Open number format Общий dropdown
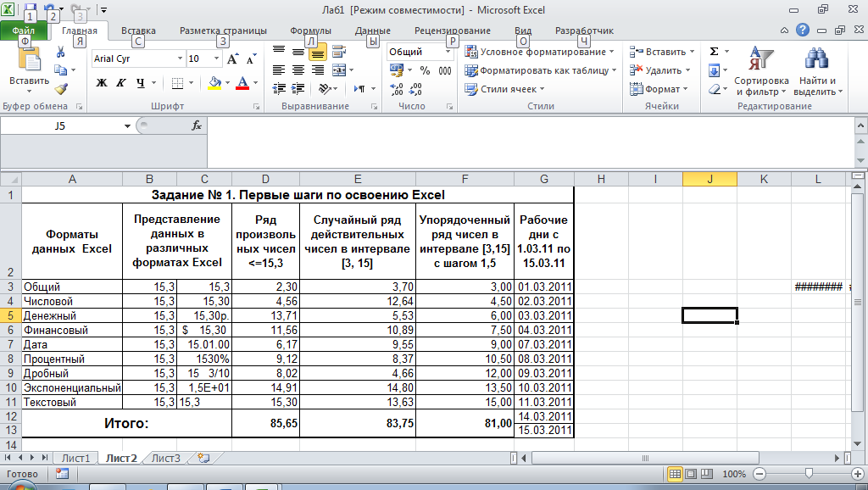Viewport: 868px width, 490px height. (x=448, y=52)
